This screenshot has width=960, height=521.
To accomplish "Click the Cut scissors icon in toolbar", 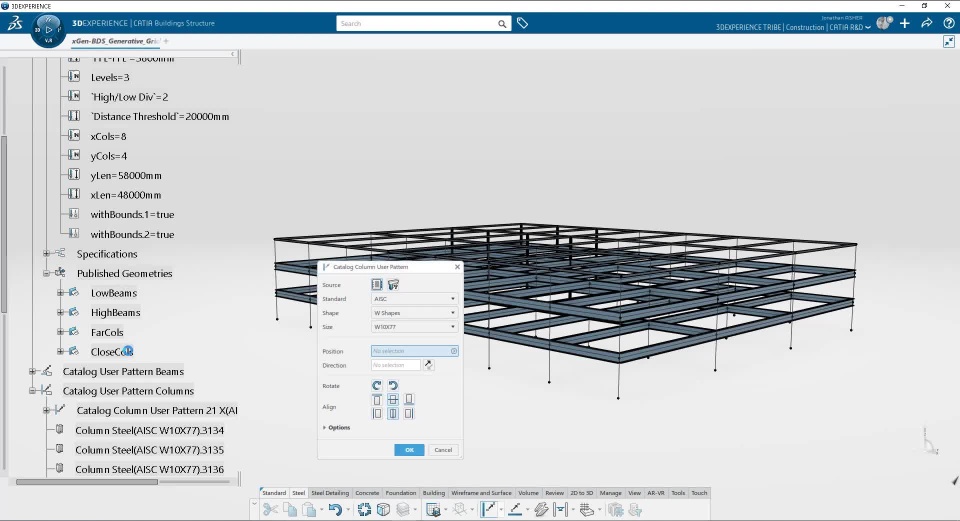I will tap(270, 509).
